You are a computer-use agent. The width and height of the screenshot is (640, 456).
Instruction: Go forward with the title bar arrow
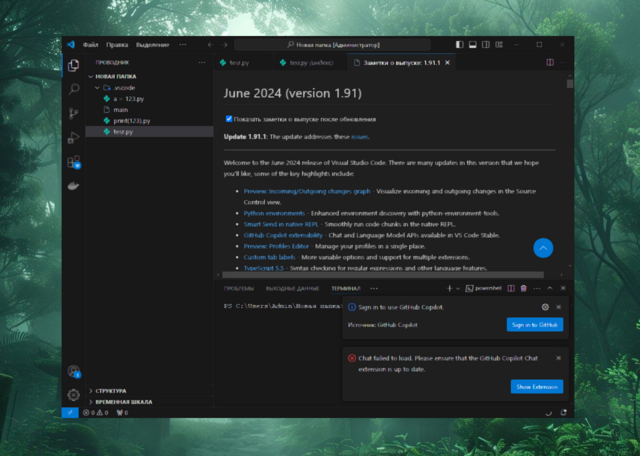click(x=224, y=44)
